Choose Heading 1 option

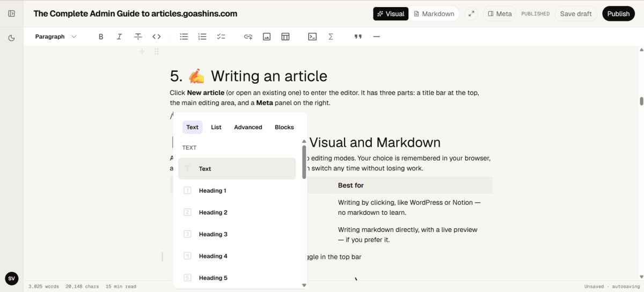click(x=237, y=190)
